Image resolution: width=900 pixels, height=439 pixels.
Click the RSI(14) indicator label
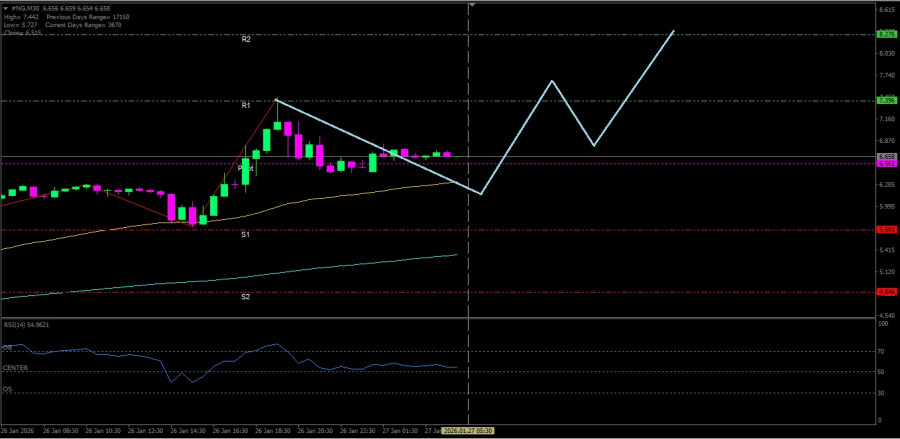[26, 325]
